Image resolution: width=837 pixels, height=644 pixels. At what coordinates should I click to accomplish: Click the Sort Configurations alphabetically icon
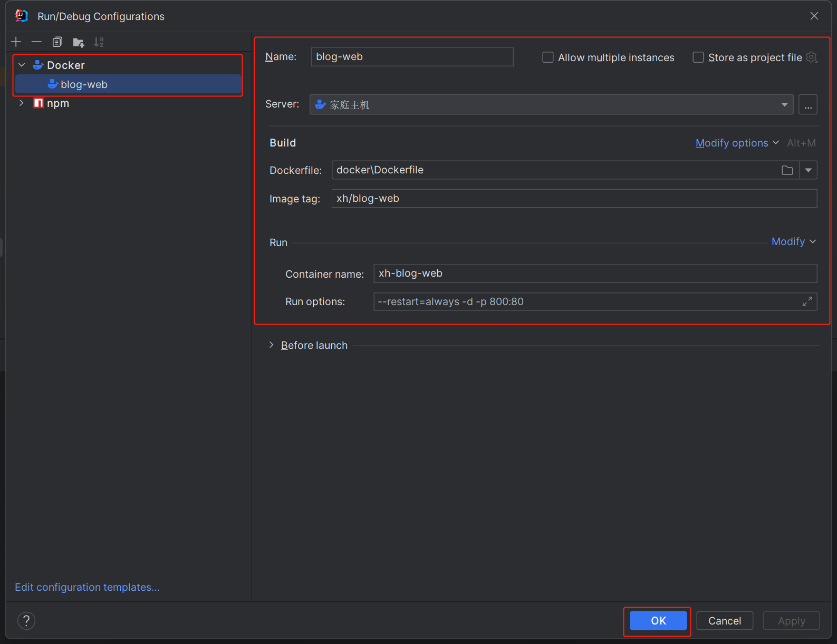pos(99,42)
